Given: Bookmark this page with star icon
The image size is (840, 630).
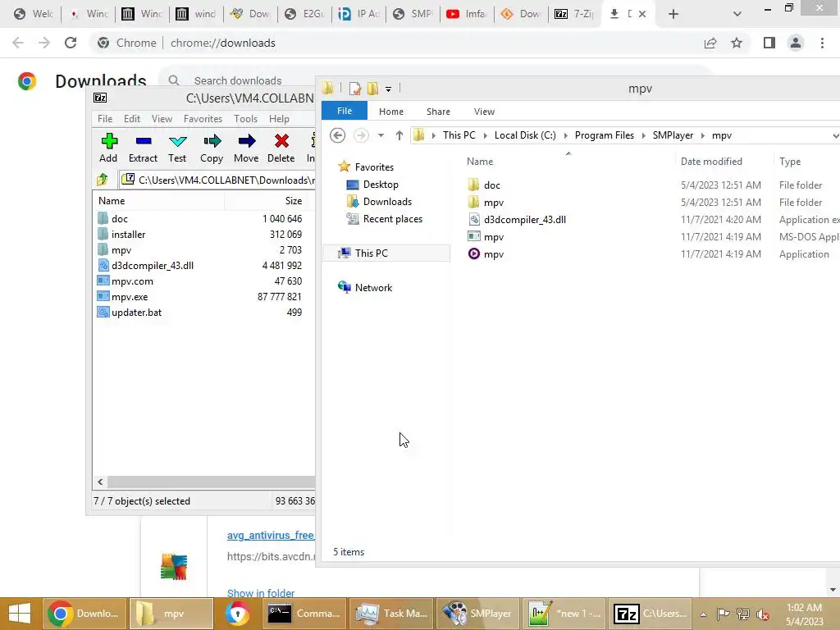Looking at the screenshot, I should [737, 43].
